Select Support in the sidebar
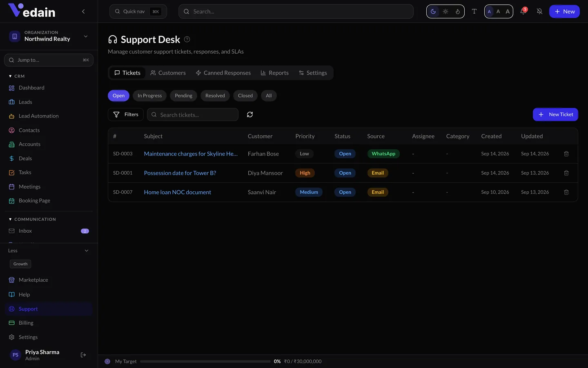 click(49, 309)
